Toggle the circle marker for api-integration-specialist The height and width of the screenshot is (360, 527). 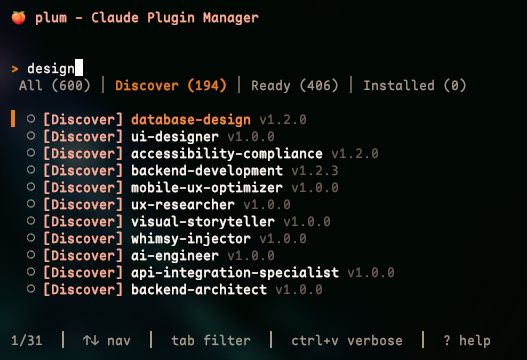pos(31,272)
